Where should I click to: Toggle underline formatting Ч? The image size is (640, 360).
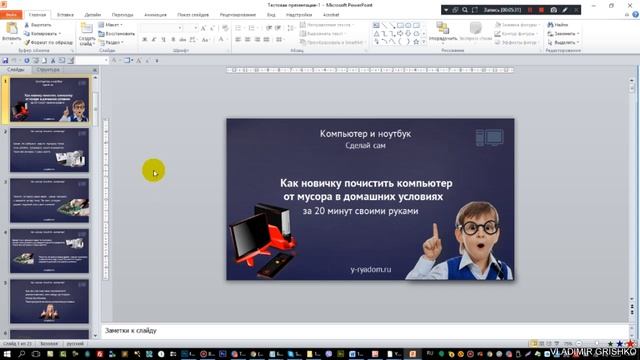point(163,40)
